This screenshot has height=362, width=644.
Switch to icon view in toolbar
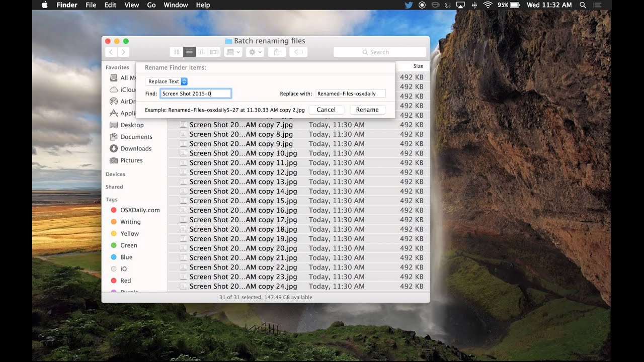click(x=177, y=52)
